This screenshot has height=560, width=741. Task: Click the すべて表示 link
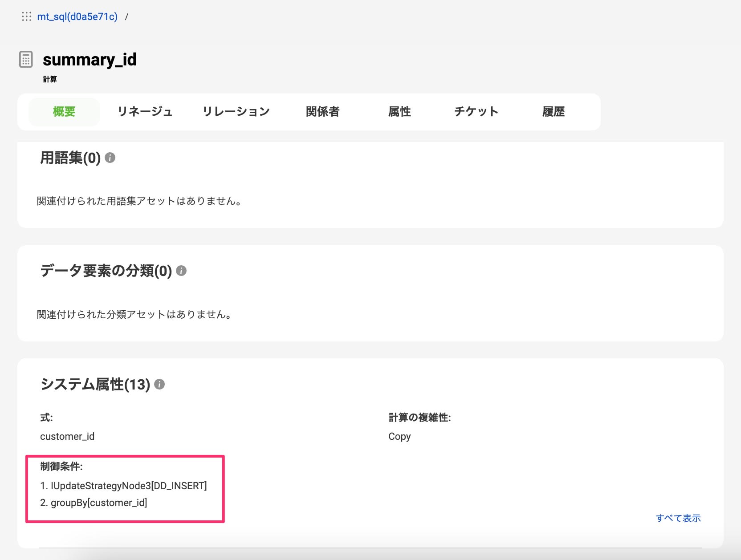(x=678, y=518)
